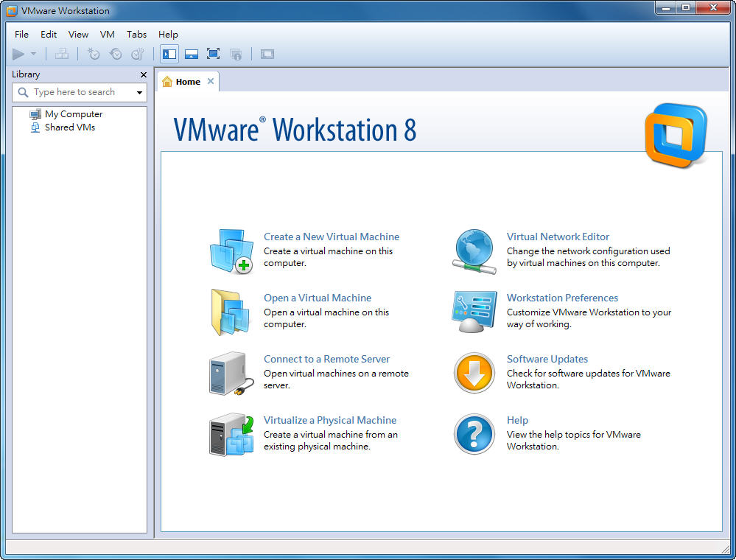Click the search magnifier icon

pyautogui.click(x=23, y=92)
